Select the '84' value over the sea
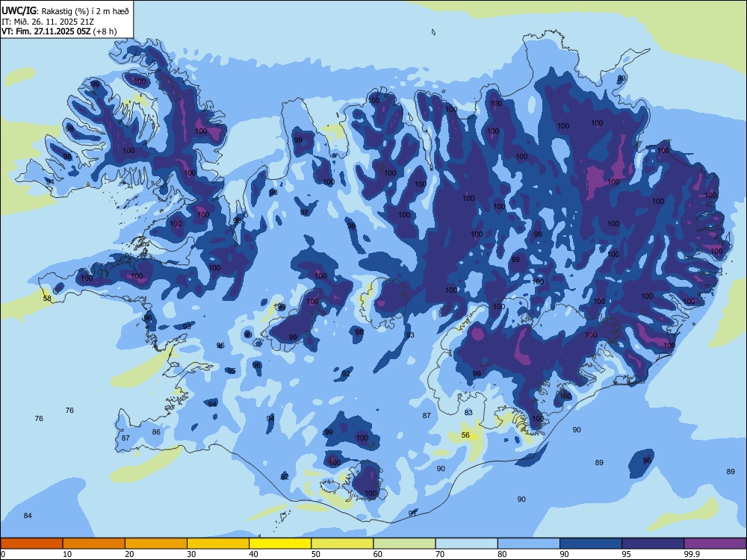Screen dimensions: 747x560 point(28,516)
